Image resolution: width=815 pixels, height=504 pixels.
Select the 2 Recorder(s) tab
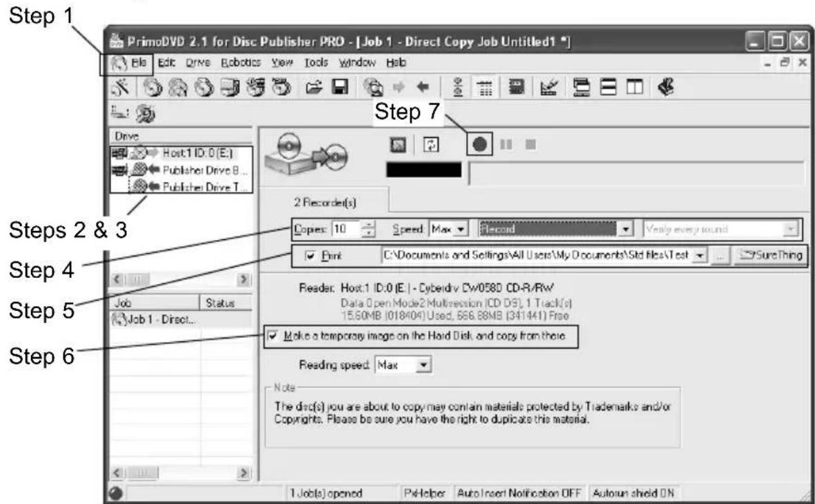(x=325, y=202)
